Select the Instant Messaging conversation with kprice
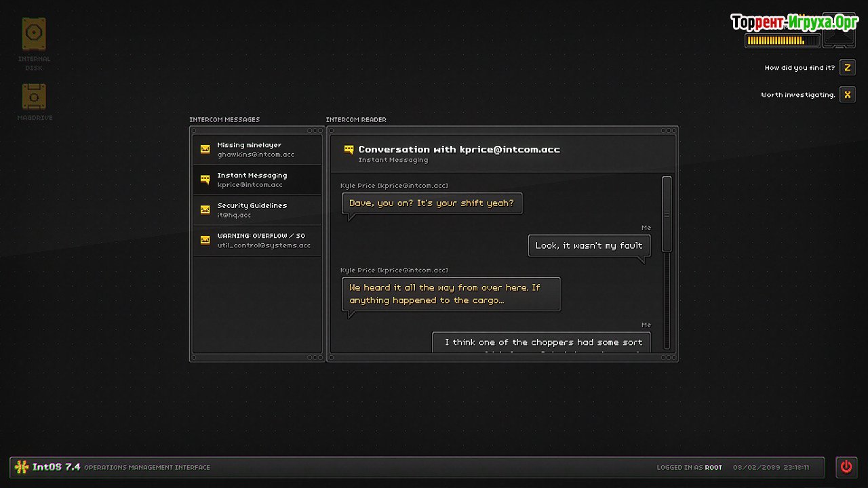Screen dimensions: 868x488 [x=258, y=180]
